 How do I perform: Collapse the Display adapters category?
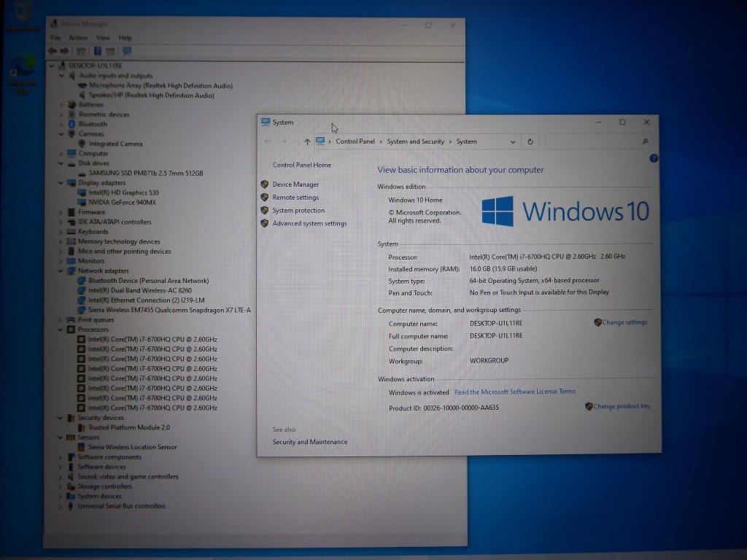61,183
